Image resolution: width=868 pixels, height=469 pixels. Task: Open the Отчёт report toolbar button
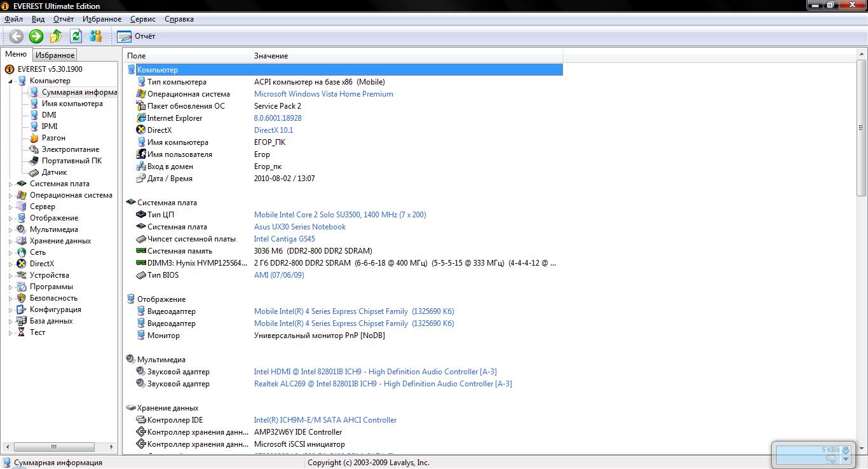point(136,36)
